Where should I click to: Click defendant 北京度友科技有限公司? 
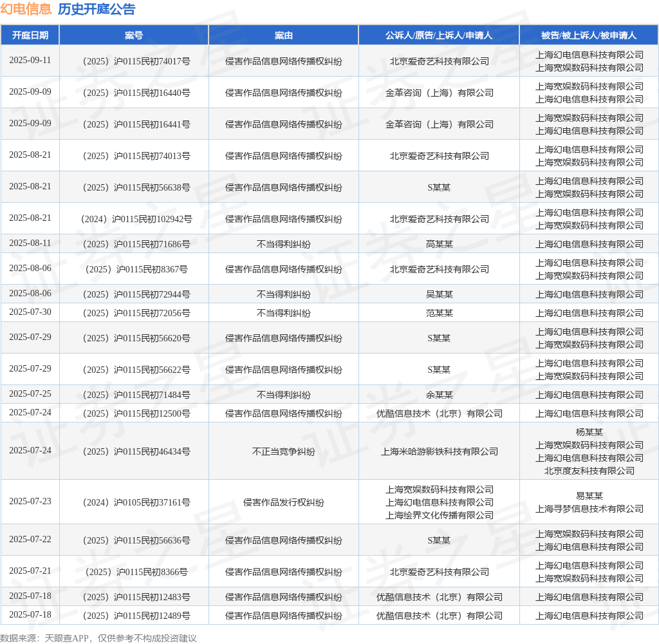point(589,471)
